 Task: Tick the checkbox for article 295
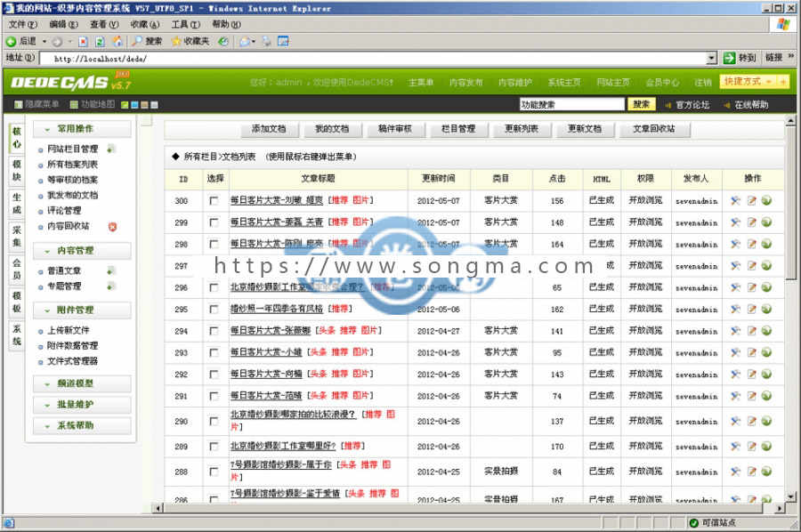[214, 309]
